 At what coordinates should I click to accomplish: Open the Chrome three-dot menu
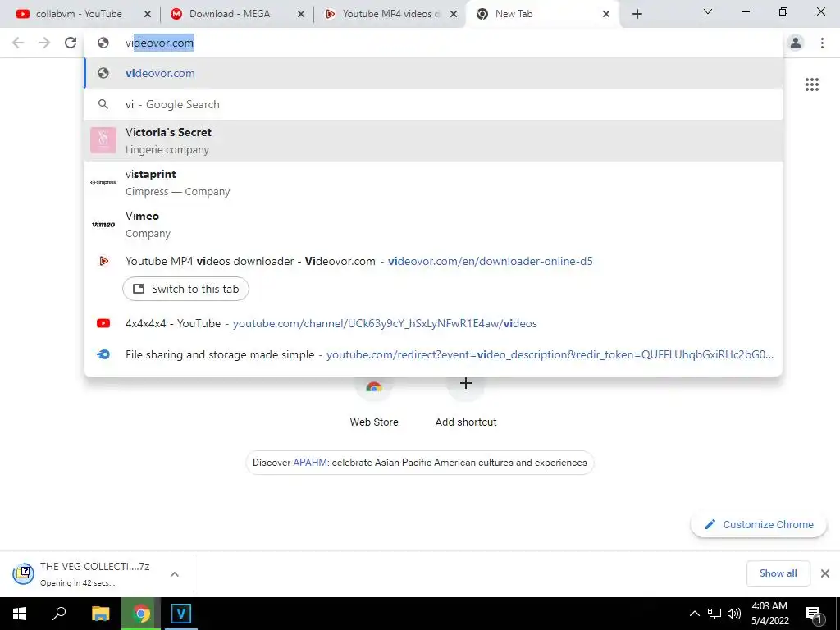tap(822, 43)
